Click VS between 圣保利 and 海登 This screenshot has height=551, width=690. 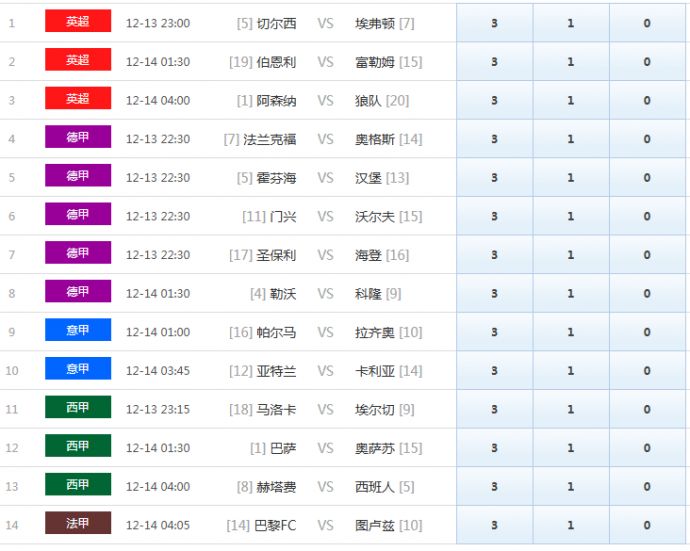[325, 255]
